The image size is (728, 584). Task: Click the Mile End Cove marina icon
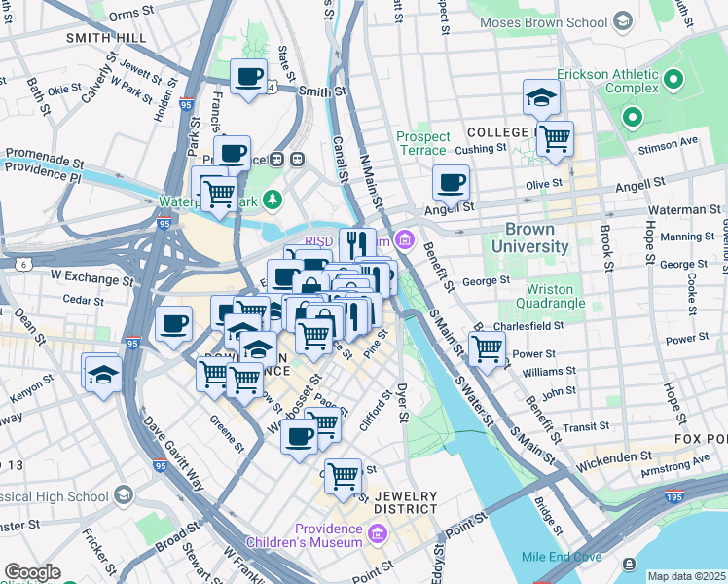coord(629,564)
